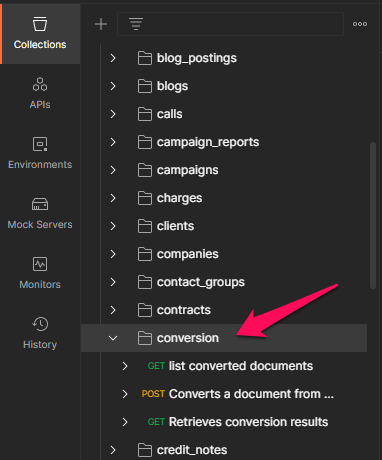This screenshot has height=460, width=382.
Task: Select GET Retrieves conversion results request
Action: 238,422
